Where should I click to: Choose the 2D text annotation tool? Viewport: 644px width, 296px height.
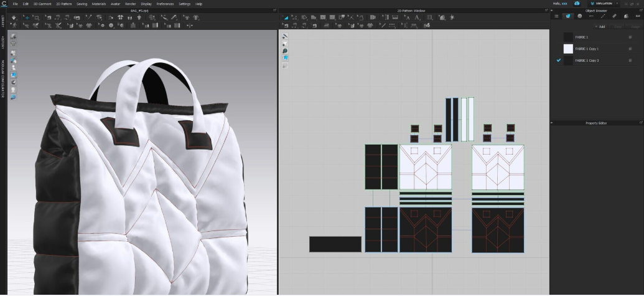[416, 17]
